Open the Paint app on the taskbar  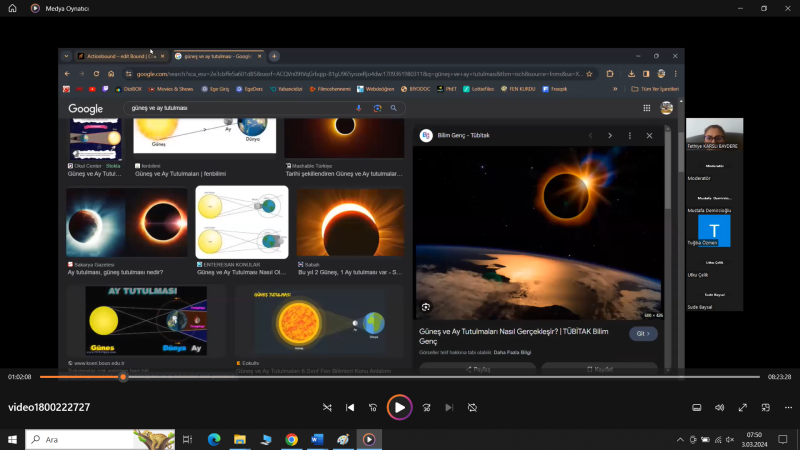(x=343, y=439)
